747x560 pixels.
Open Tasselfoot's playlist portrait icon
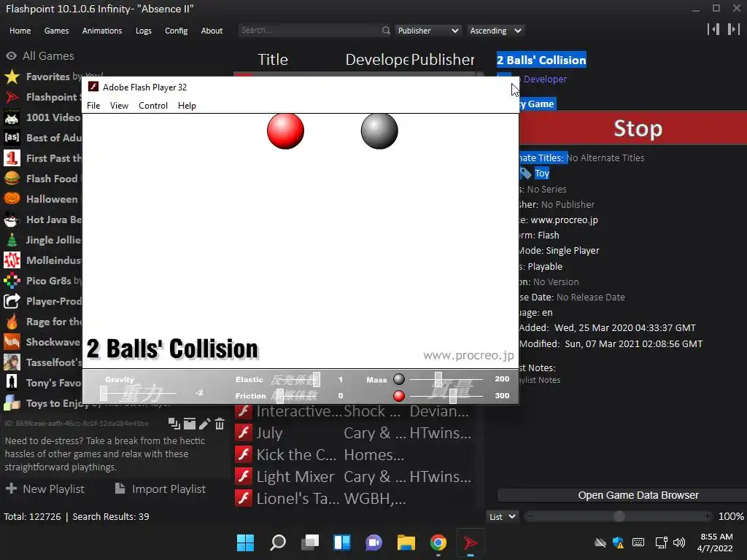[x=12, y=362]
